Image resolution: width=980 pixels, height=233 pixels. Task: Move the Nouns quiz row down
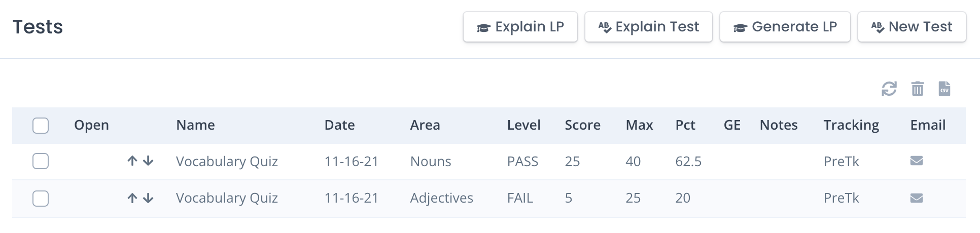(148, 161)
